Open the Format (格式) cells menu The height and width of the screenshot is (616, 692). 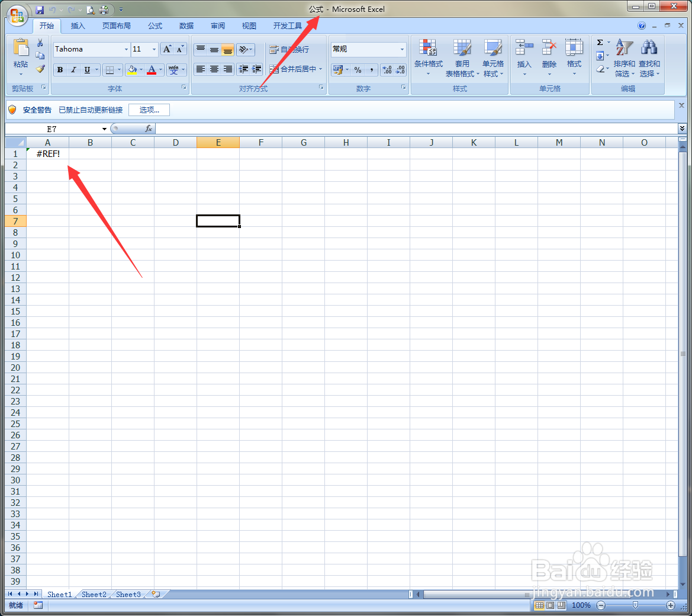pyautogui.click(x=574, y=57)
